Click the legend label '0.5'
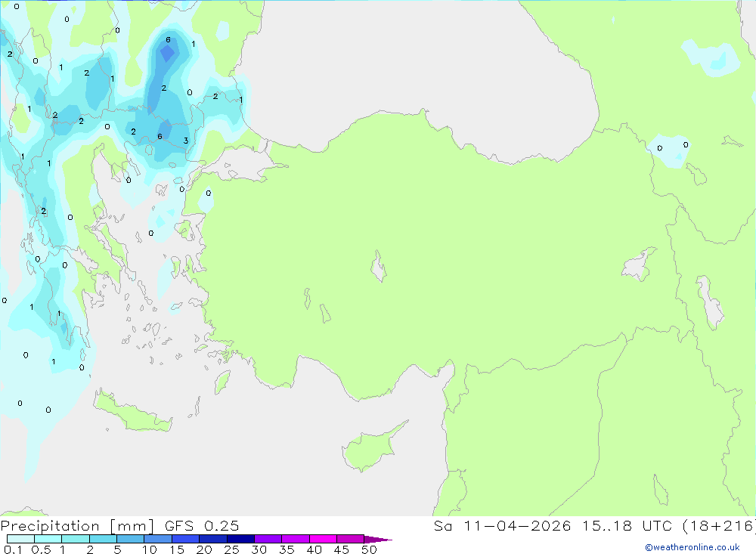 click(x=41, y=549)
